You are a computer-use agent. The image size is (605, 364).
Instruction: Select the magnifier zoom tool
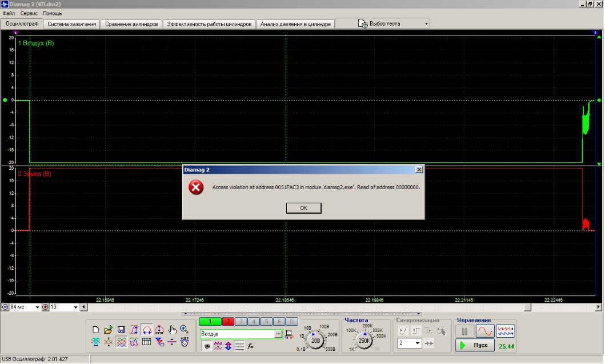pyautogui.click(x=185, y=330)
